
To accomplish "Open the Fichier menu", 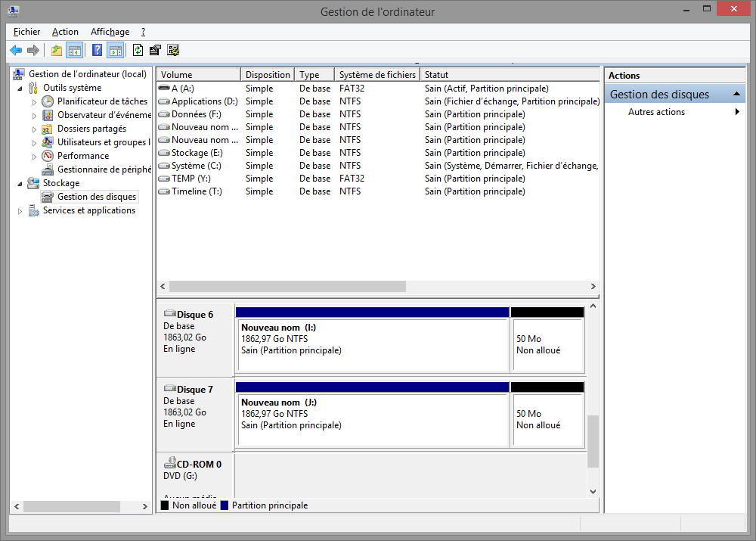I will point(26,32).
